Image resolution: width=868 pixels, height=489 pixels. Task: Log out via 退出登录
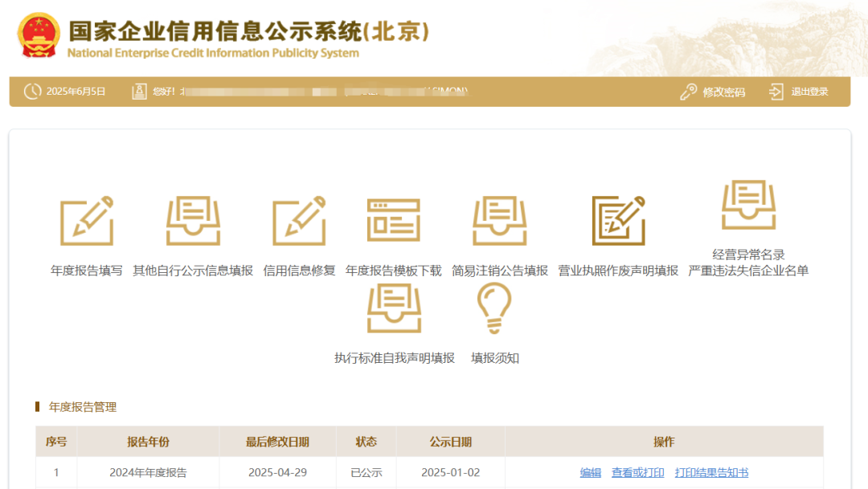click(809, 92)
